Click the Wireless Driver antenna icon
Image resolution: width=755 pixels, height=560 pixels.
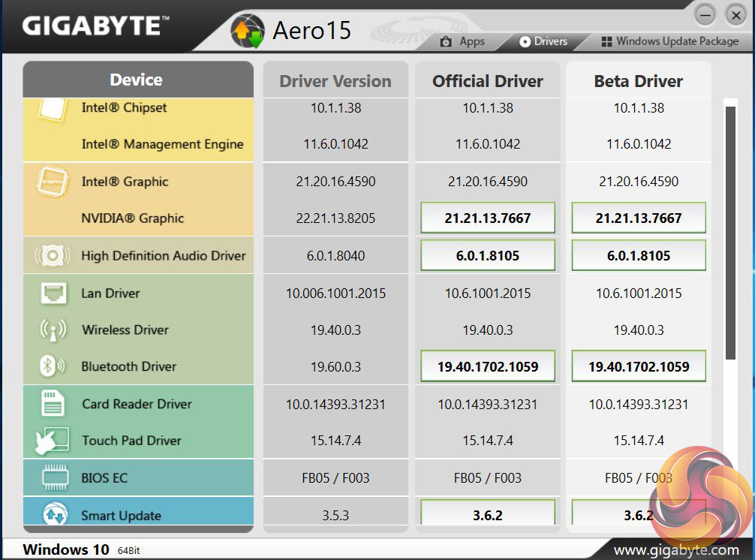point(52,330)
